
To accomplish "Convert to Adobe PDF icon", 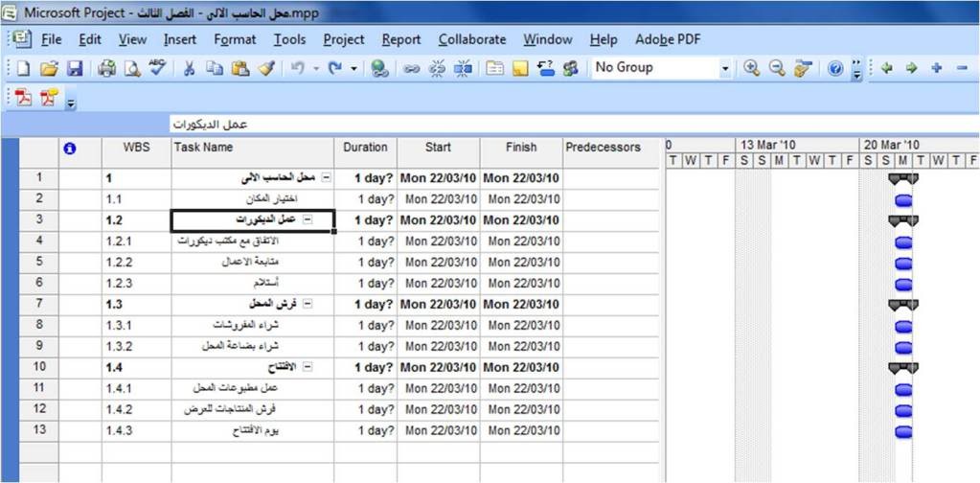I will [x=23, y=98].
